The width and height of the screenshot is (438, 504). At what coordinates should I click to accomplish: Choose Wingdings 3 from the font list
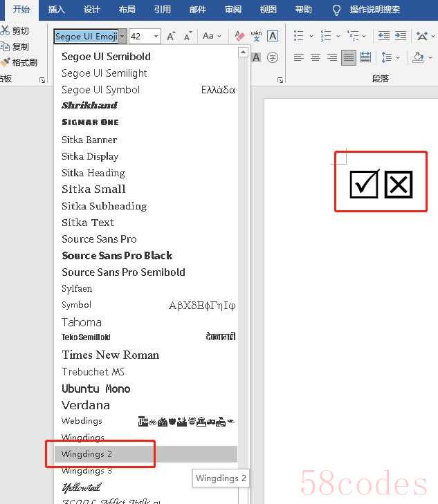pyautogui.click(x=146, y=471)
